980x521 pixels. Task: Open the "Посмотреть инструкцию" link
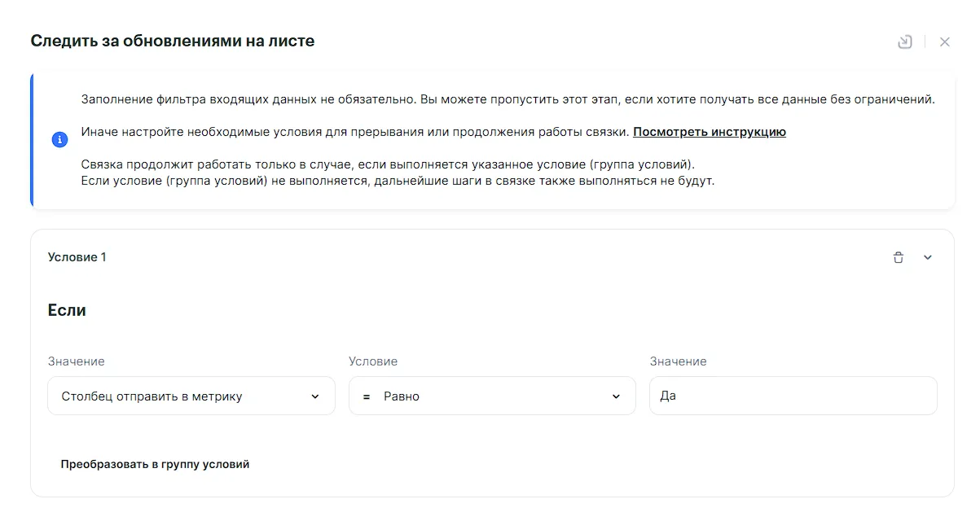pos(709,132)
